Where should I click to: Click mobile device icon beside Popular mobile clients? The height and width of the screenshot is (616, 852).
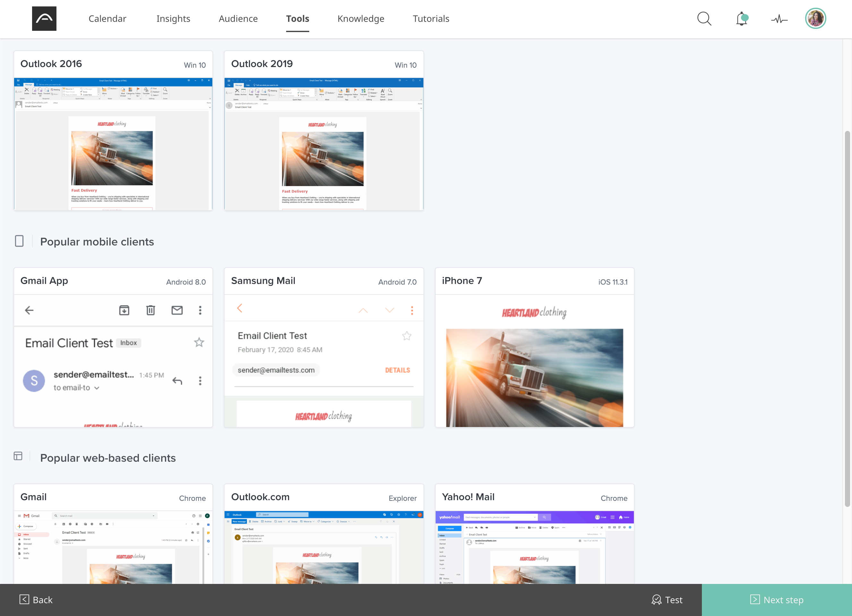point(19,241)
